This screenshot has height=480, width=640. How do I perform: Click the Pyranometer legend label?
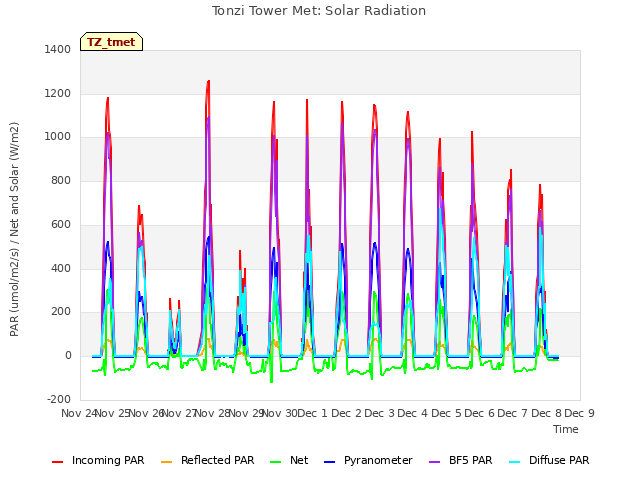click(x=378, y=460)
